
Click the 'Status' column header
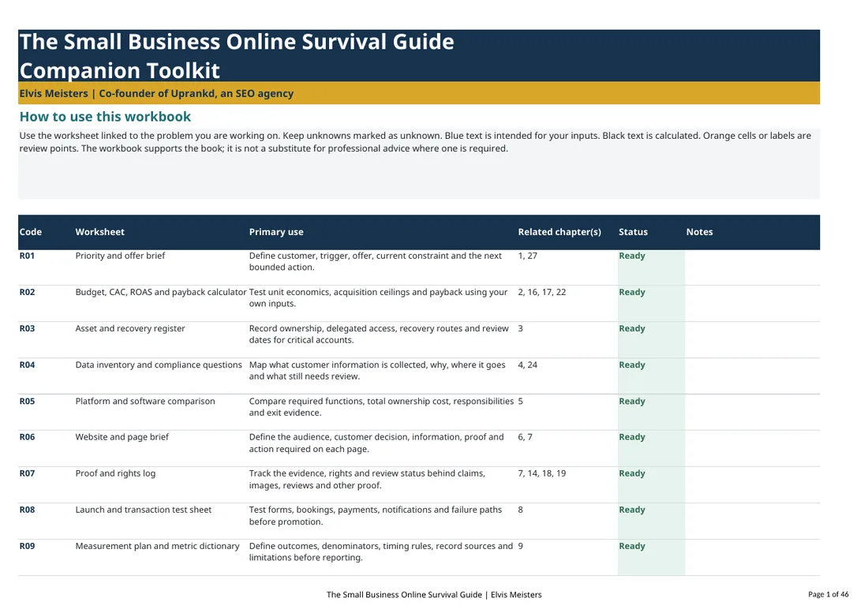point(634,232)
